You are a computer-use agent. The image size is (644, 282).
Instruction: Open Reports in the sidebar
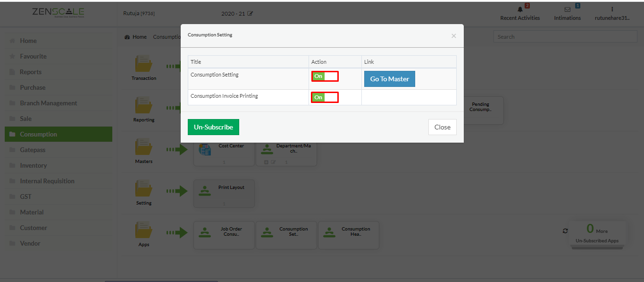click(59, 72)
